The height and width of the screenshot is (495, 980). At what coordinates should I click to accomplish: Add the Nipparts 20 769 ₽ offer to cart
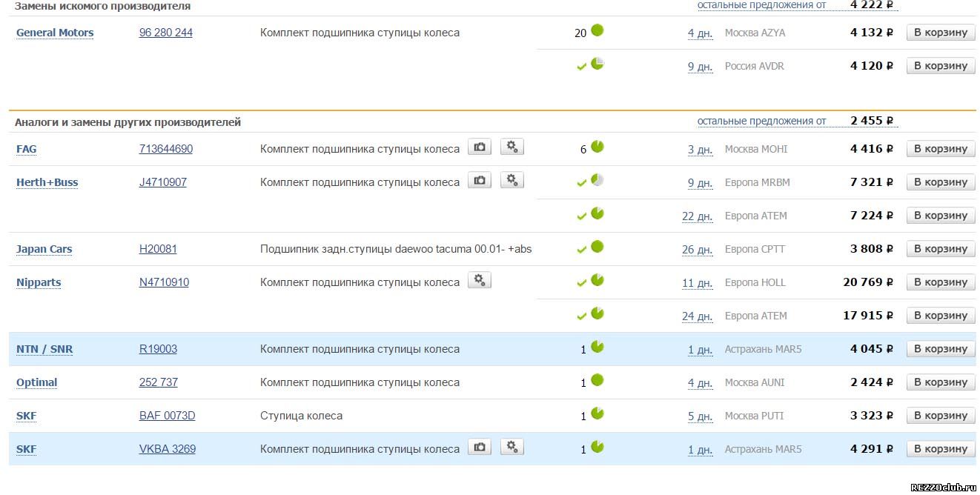(x=941, y=282)
